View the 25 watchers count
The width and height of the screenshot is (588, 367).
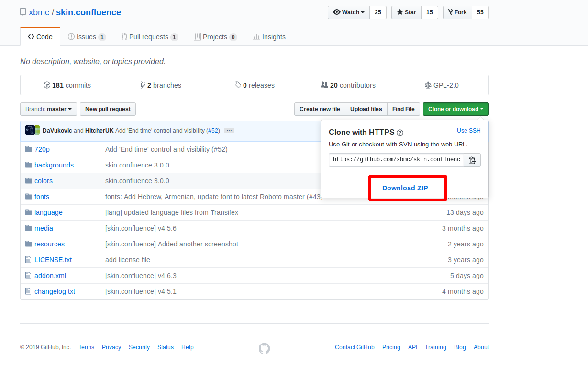[x=378, y=12]
